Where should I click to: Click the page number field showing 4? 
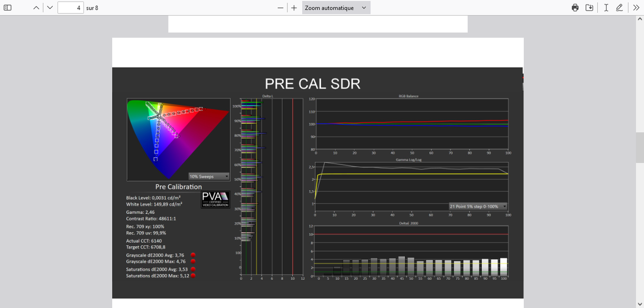click(70, 8)
